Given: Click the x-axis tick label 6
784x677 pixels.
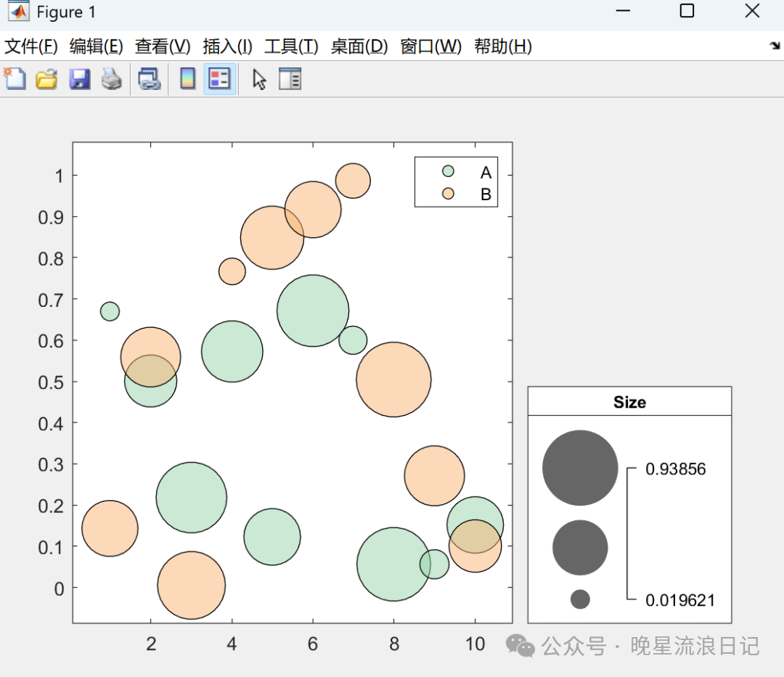Looking at the screenshot, I should point(312,644).
